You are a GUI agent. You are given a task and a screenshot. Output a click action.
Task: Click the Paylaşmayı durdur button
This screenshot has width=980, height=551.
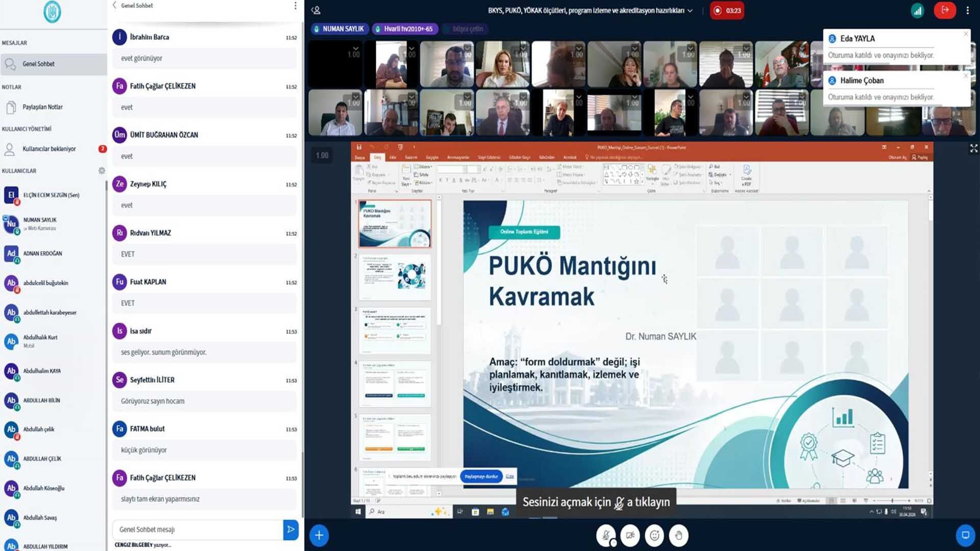481,477
